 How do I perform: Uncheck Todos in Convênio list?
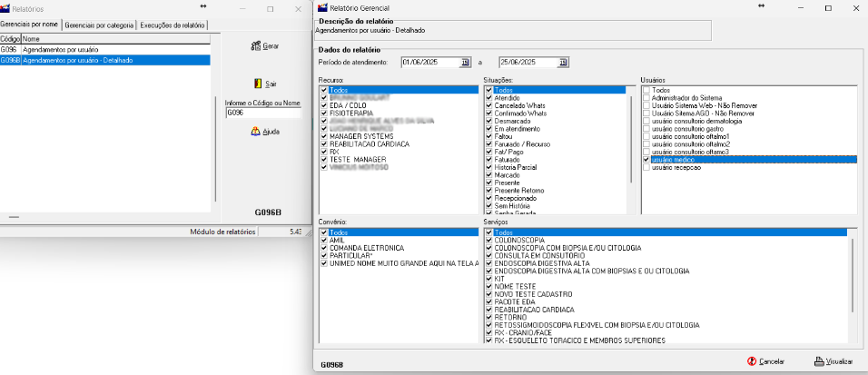[x=324, y=232]
